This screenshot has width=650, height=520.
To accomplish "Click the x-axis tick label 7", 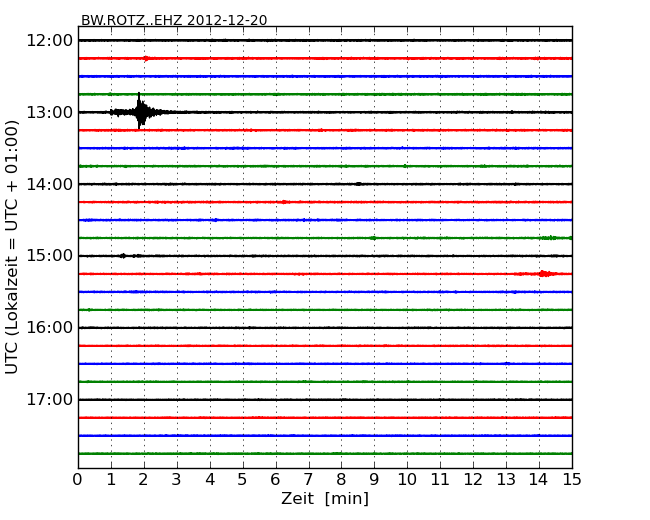I will 308,479.
